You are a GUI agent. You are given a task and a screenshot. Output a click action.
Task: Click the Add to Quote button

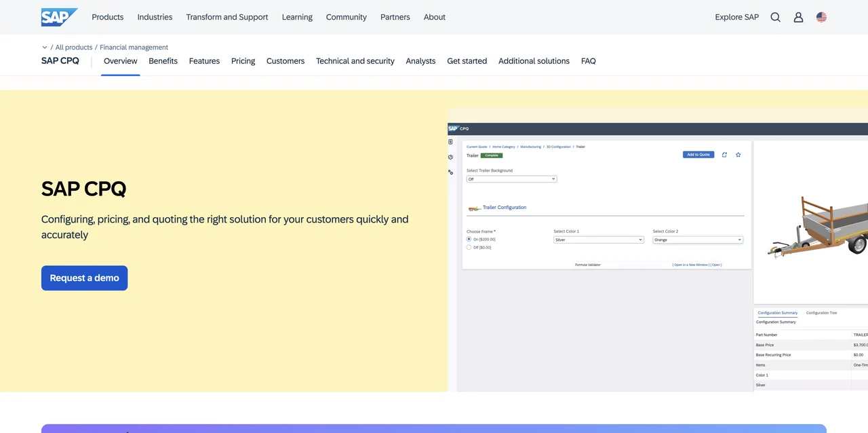(x=698, y=155)
